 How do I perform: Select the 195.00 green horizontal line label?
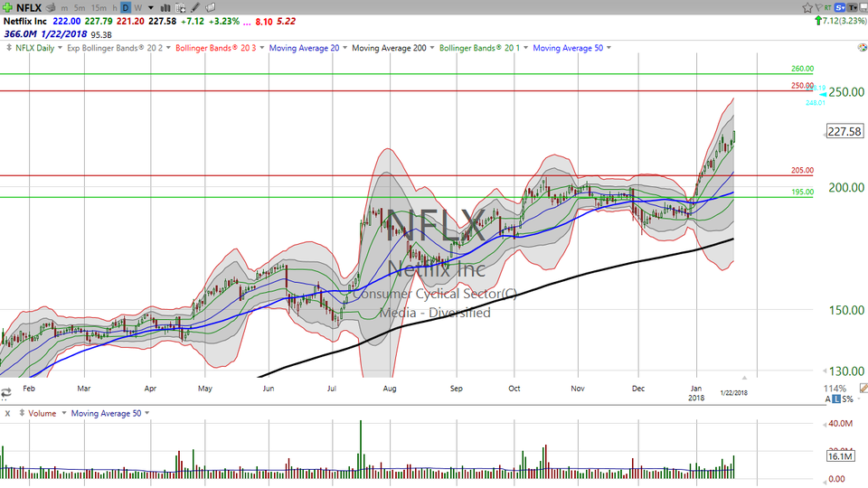(x=802, y=192)
